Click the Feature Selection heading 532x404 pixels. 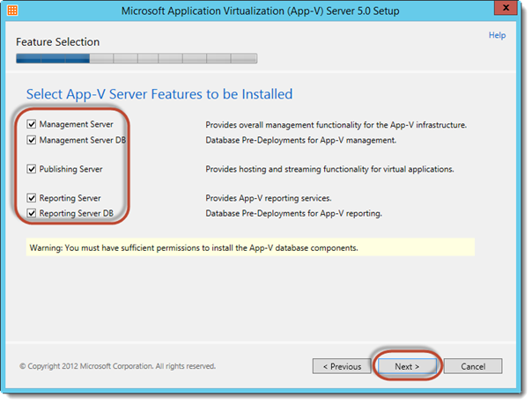tap(57, 42)
